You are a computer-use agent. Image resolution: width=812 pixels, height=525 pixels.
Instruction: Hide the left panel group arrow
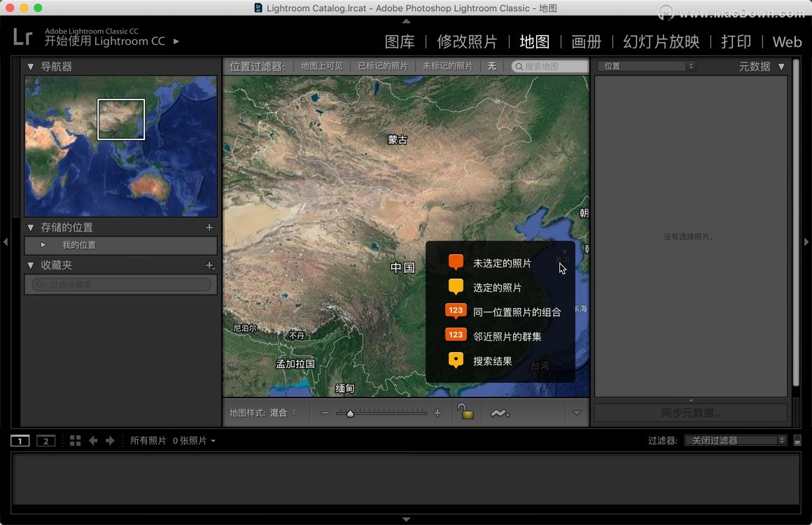[5, 241]
